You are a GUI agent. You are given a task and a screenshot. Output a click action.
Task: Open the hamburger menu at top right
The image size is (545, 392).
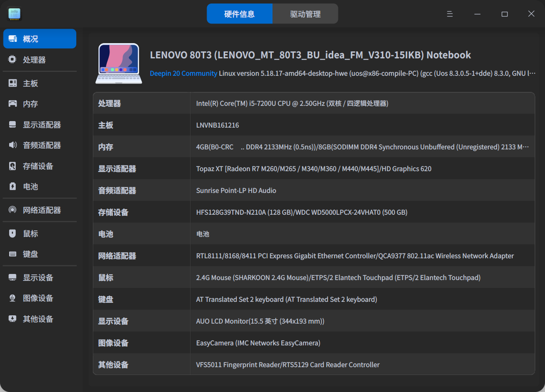(450, 14)
